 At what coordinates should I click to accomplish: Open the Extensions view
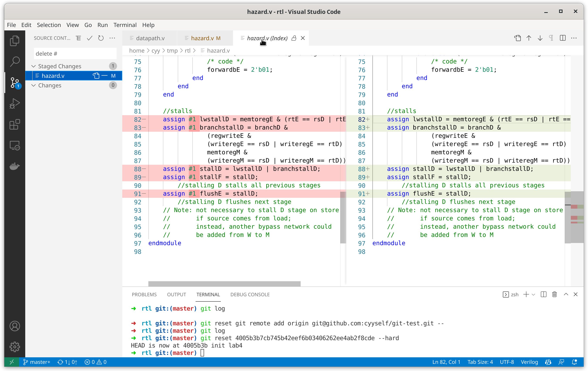pyautogui.click(x=15, y=124)
